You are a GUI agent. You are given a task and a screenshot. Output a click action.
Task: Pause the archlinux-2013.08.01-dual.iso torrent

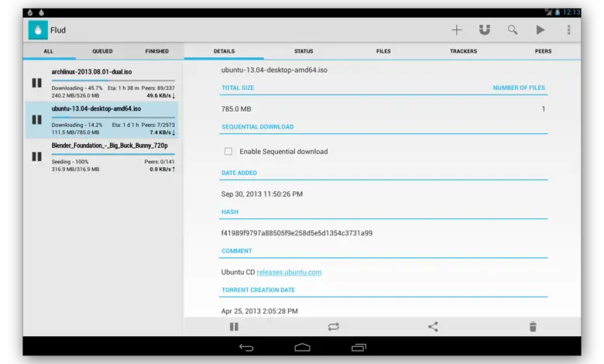[36, 83]
